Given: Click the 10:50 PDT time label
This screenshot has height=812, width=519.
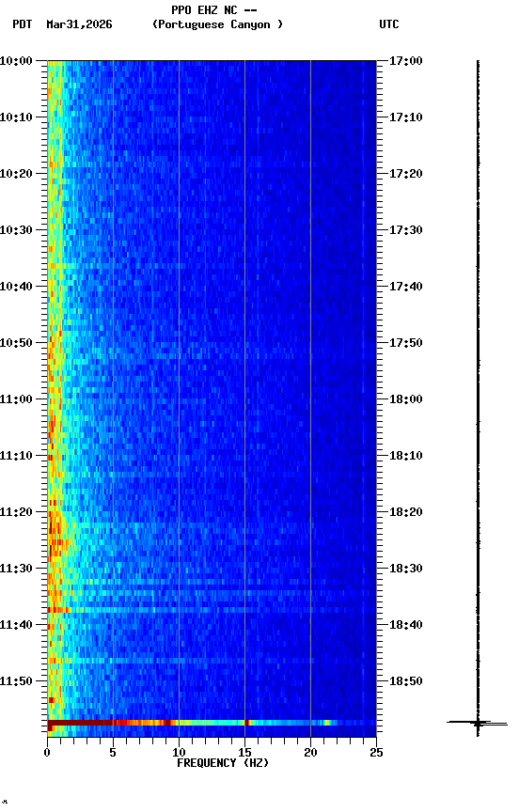Looking at the screenshot, I should (x=16, y=343).
